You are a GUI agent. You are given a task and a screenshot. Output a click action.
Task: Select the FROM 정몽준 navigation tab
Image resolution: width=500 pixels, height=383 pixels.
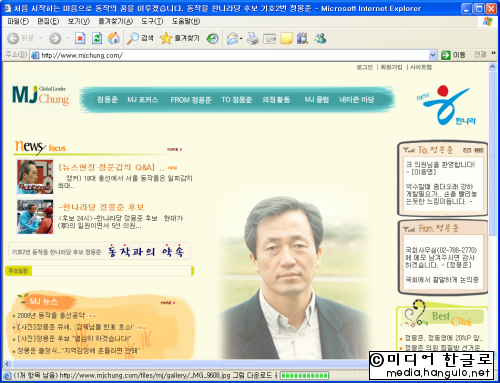pyautogui.click(x=191, y=100)
